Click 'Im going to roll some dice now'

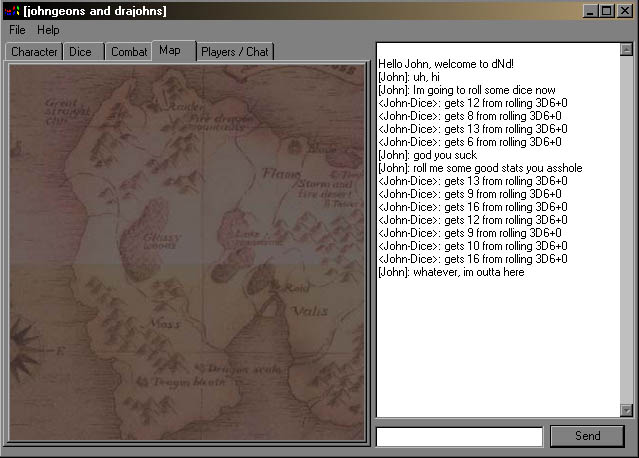(484, 90)
